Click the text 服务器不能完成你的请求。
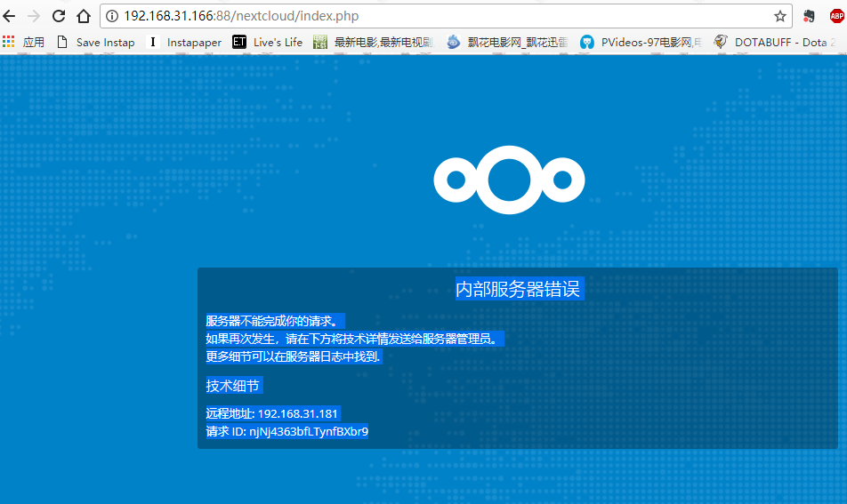Viewport: 847px width, 504px height. [x=274, y=321]
